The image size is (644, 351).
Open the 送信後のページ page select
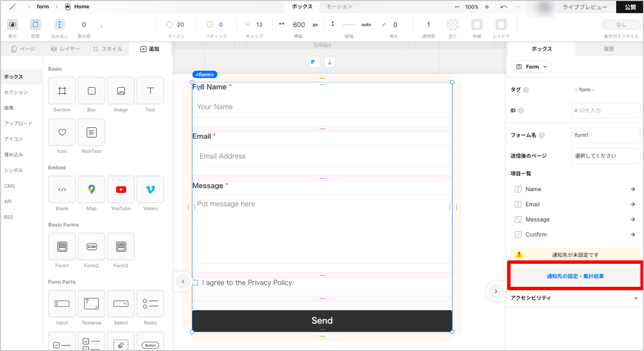point(605,156)
